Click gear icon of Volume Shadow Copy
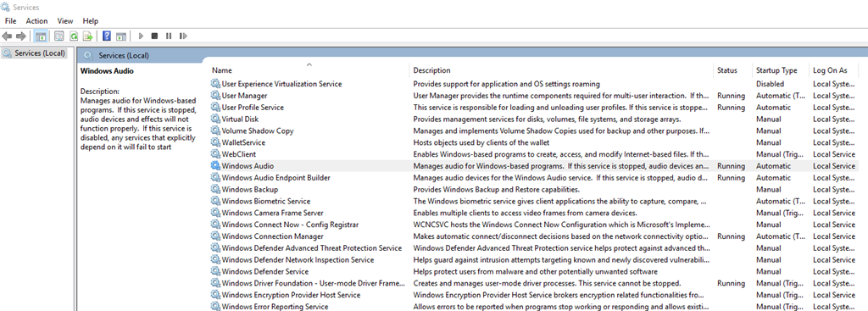This screenshot has width=868, height=311. pos(215,131)
